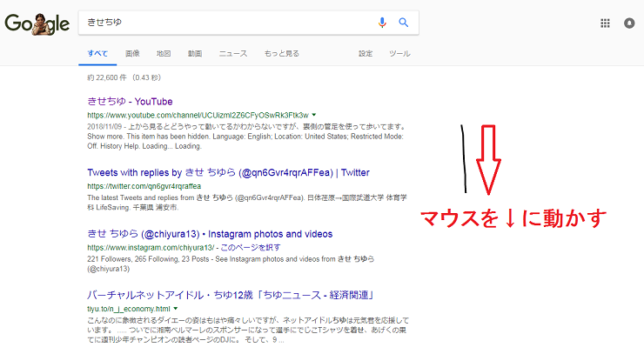Open the Google apps grid
This screenshot has height=354, width=644.
605,23
